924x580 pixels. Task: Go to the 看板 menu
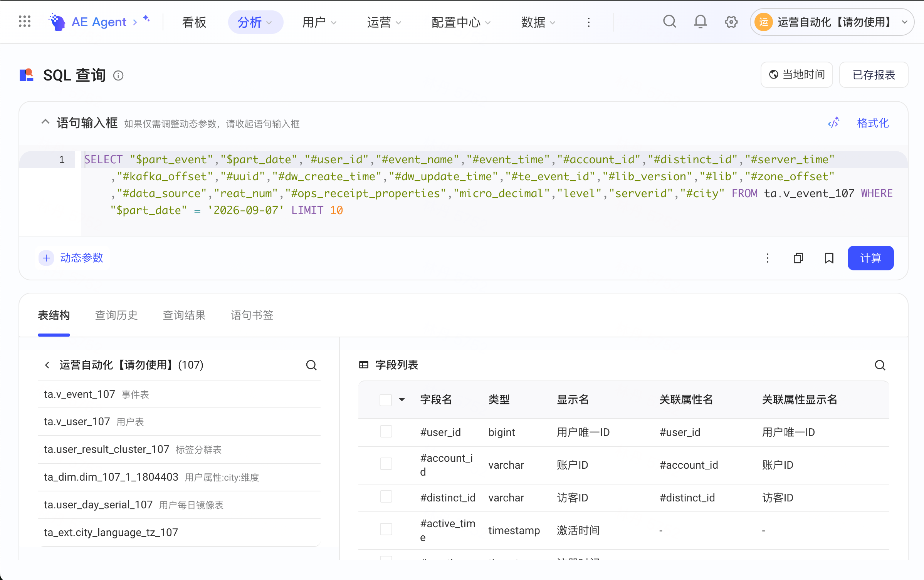coord(194,22)
